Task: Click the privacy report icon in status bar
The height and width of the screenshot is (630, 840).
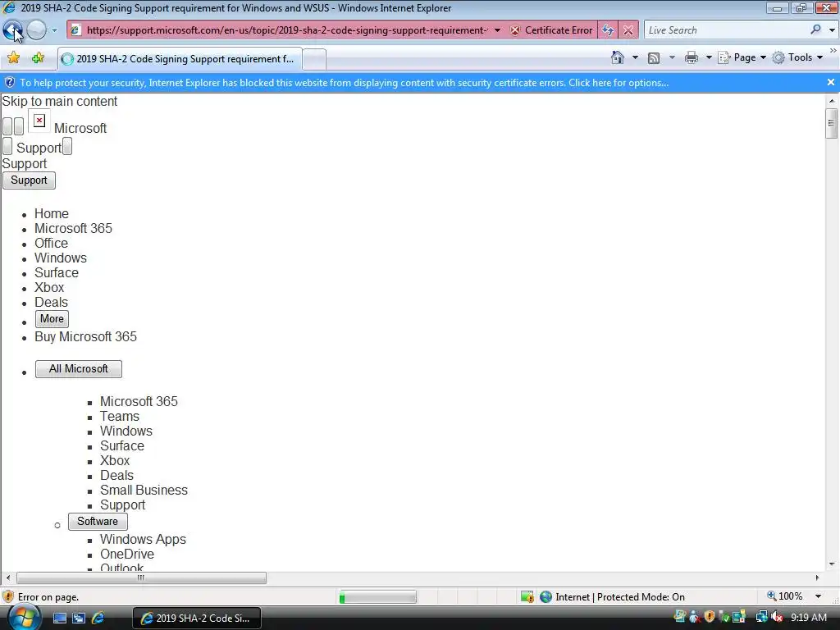Action: (527, 597)
